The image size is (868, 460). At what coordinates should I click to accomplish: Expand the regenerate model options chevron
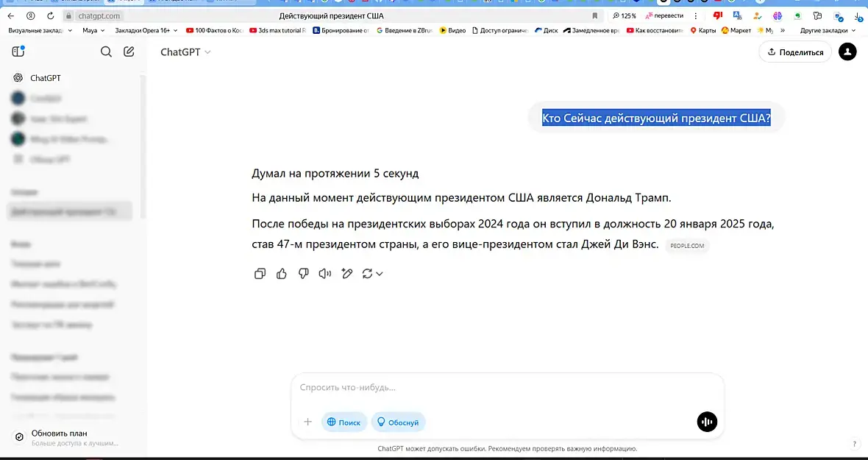point(380,274)
